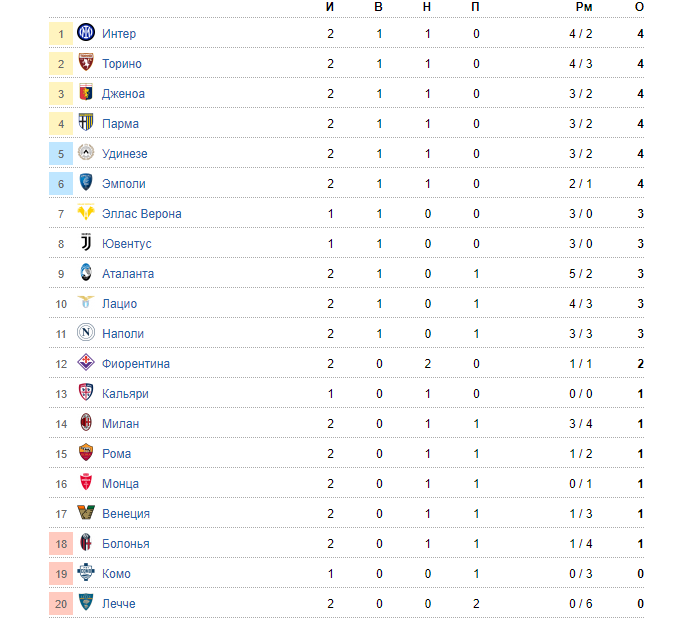
Task: Click the Roma club crest
Action: [x=85, y=453]
